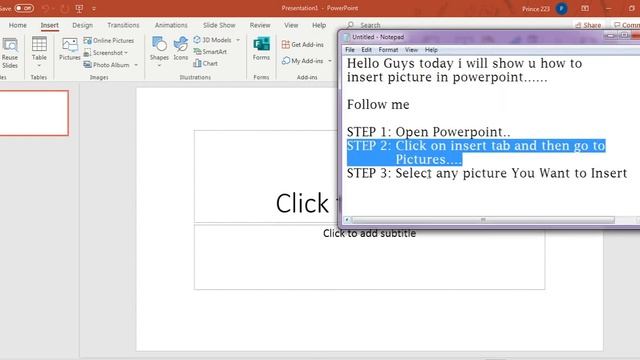Switch to the Review tab
The height and width of the screenshot is (360, 640).
260,25
